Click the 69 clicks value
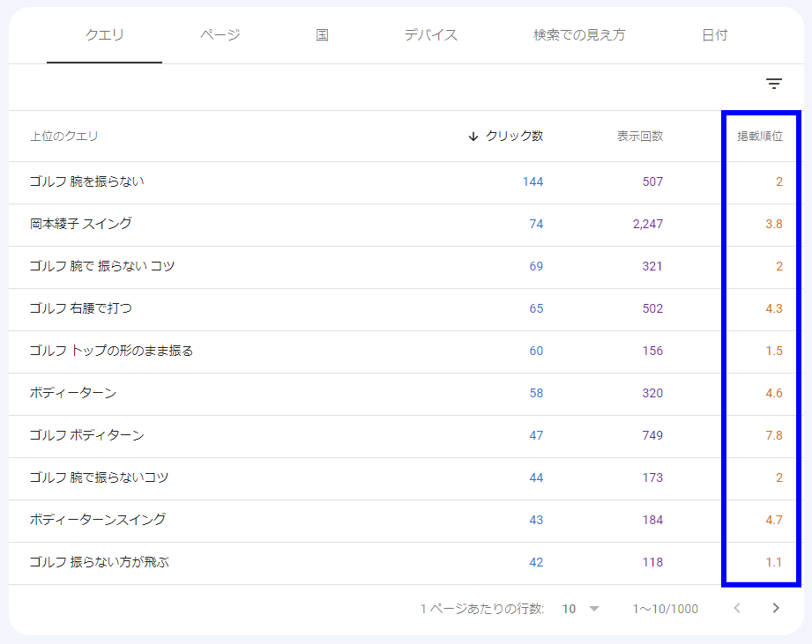The image size is (812, 644). 536,266
